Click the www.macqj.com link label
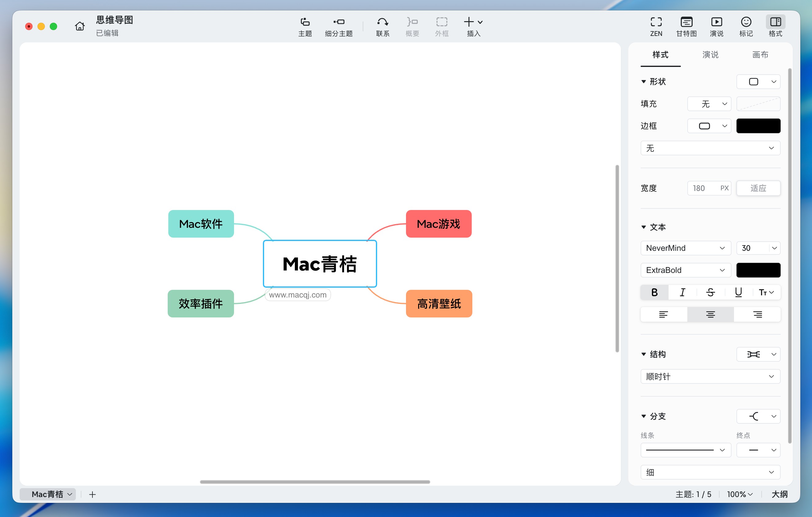Image resolution: width=812 pixels, height=517 pixels. 297,295
